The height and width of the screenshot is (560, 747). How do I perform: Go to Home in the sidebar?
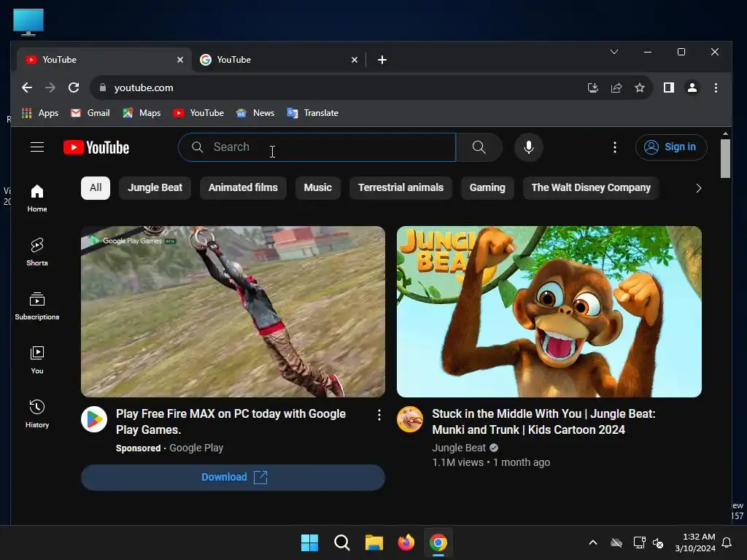tap(36, 198)
